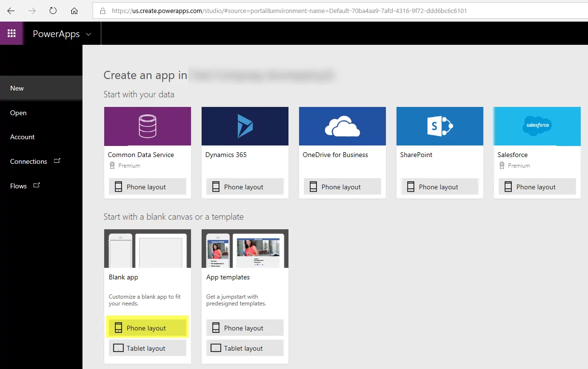Screen dimensions: 588x369
Task: Click the Blank app card title
Action: tap(123, 277)
